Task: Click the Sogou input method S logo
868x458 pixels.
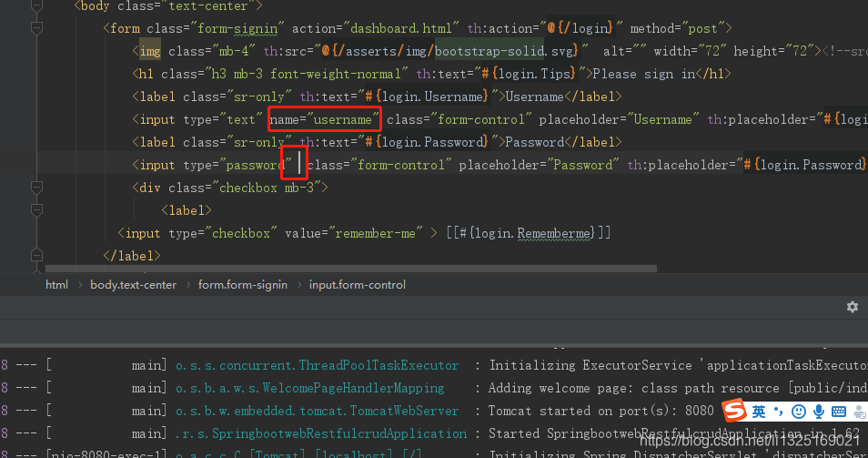Action: [734, 411]
